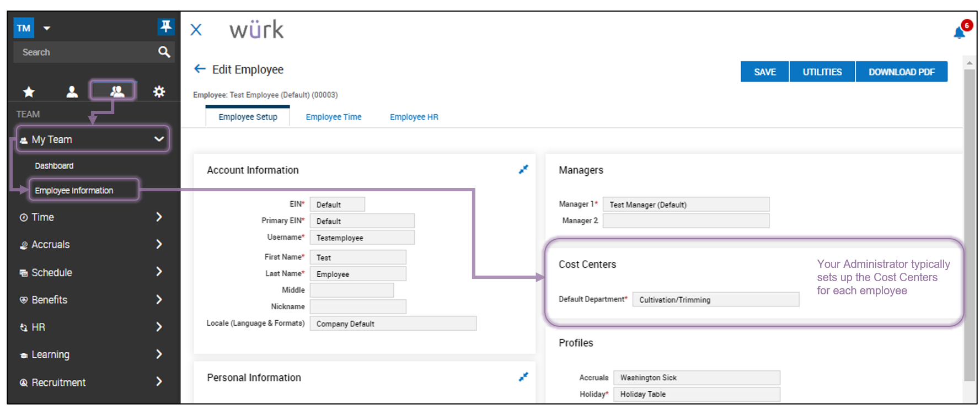The width and height of the screenshot is (980, 420).
Task: Collapse the Account Information panel pin icon
Action: [523, 170]
